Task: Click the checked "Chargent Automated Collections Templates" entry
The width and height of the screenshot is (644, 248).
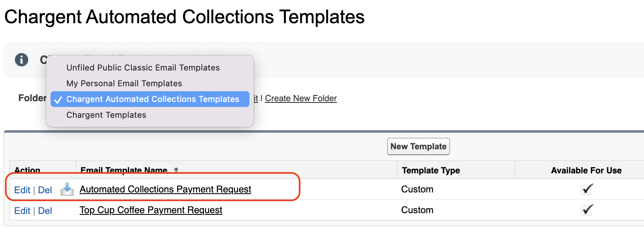Action: point(153,99)
